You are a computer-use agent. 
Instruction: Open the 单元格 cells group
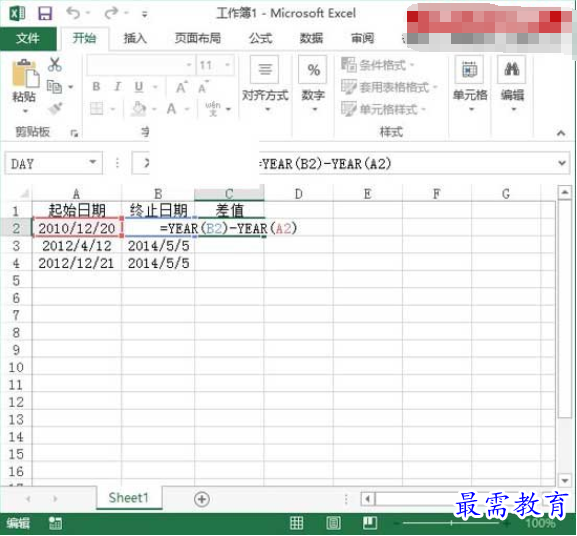click(x=470, y=85)
